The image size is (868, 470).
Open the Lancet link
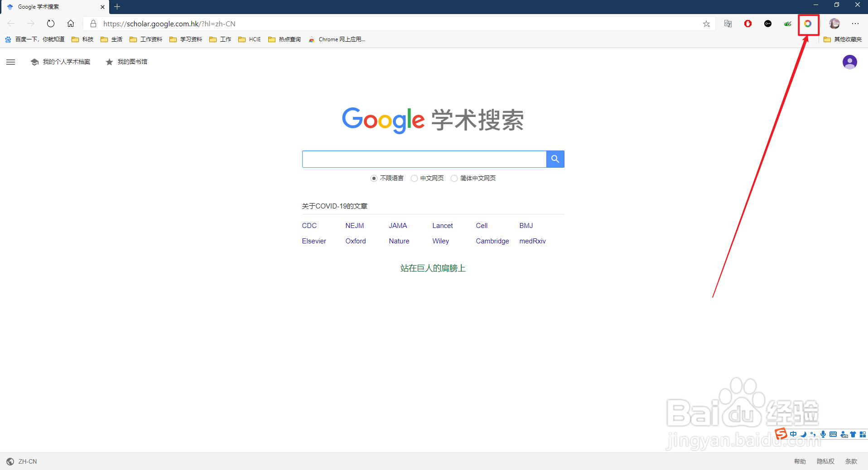coord(443,226)
